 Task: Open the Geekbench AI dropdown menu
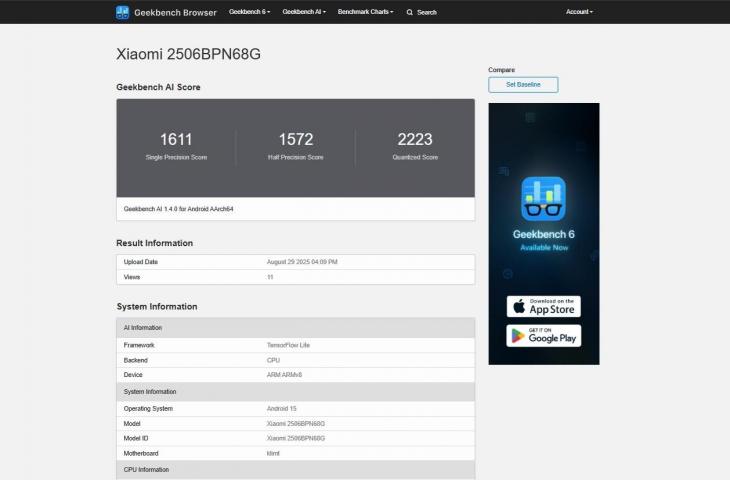click(x=304, y=12)
